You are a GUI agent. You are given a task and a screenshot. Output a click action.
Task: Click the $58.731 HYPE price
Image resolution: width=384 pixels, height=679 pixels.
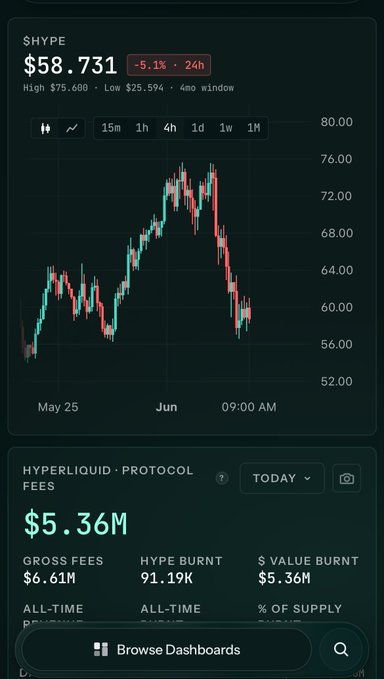pyautogui.click(x=70, y=65)
